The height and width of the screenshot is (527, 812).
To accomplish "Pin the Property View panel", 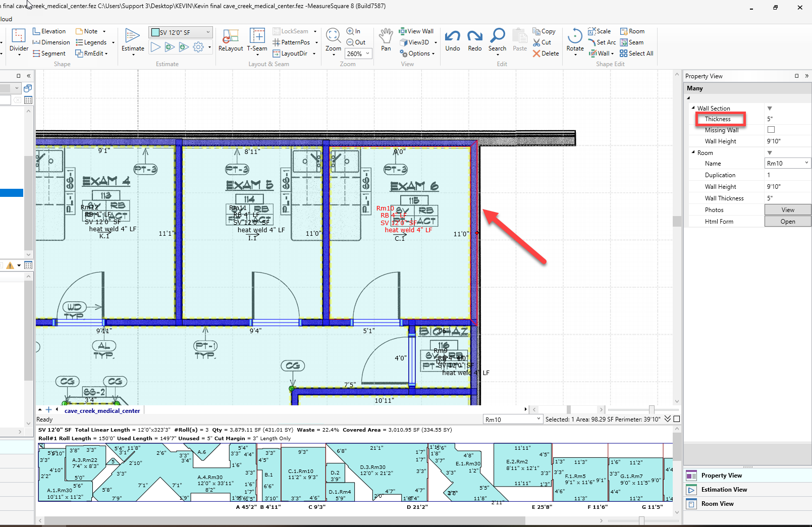I will coord(797,76).
